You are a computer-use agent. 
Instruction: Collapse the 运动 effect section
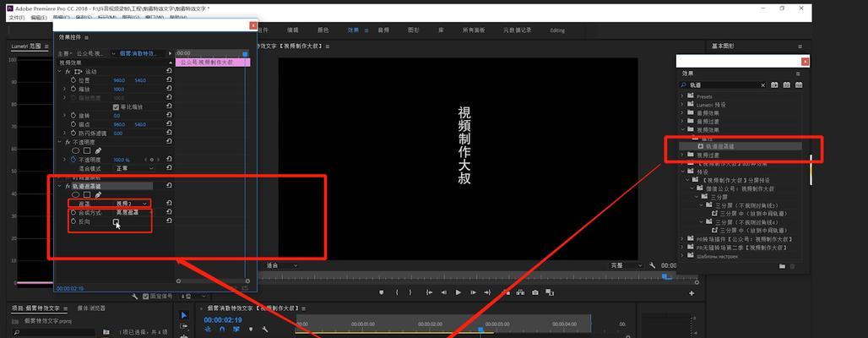[x=60, y=72]
